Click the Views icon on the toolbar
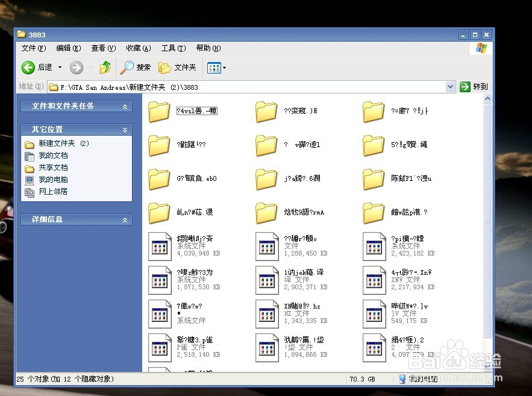The height and width of the screenshot is (396, 532). point(214,67)
